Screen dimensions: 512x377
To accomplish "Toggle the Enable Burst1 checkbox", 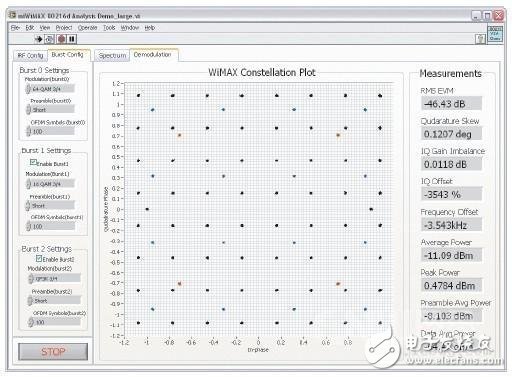I will pyautogui.click(x=33, y=162).
